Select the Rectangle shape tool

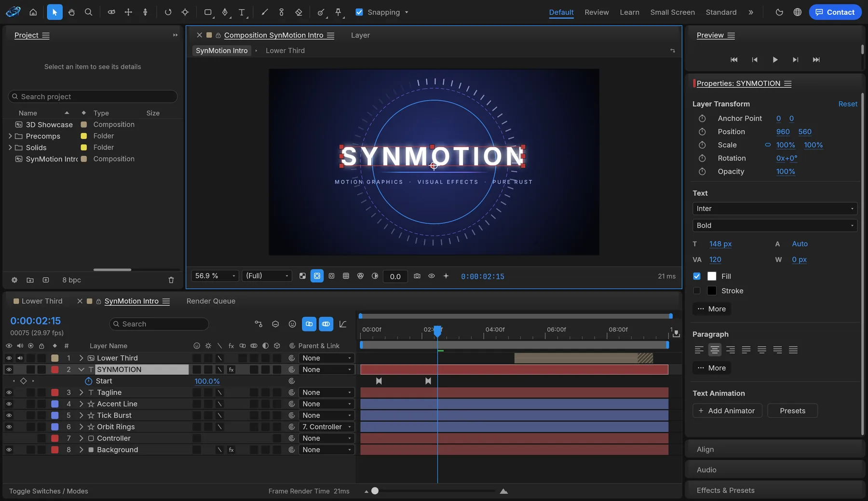coord(208,12)
